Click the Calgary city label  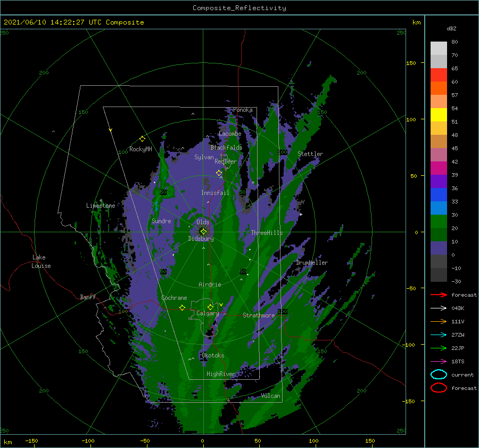[x=208, y=313]
